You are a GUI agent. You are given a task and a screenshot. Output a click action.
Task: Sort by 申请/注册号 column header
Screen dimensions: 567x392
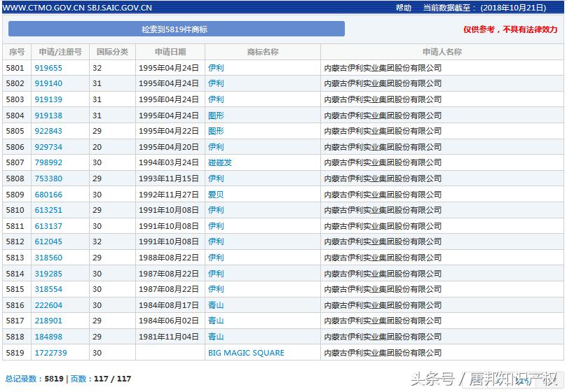point(60,52)
